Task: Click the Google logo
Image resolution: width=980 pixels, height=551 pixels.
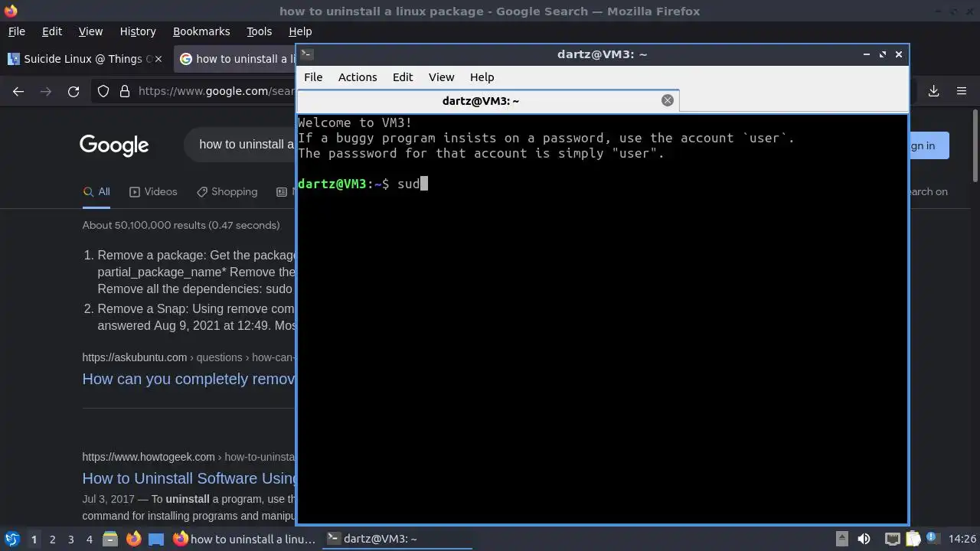Action: coord(114,145)
